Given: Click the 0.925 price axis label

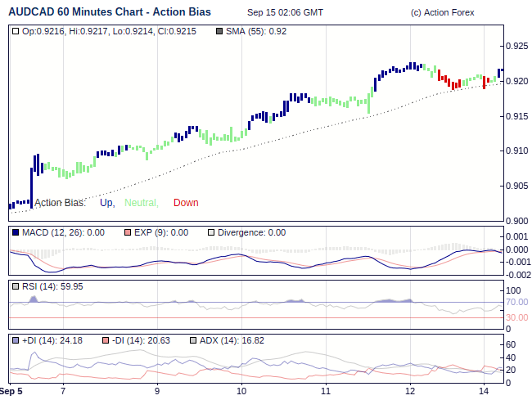Looking at the screenshot, I should (517, 46).
